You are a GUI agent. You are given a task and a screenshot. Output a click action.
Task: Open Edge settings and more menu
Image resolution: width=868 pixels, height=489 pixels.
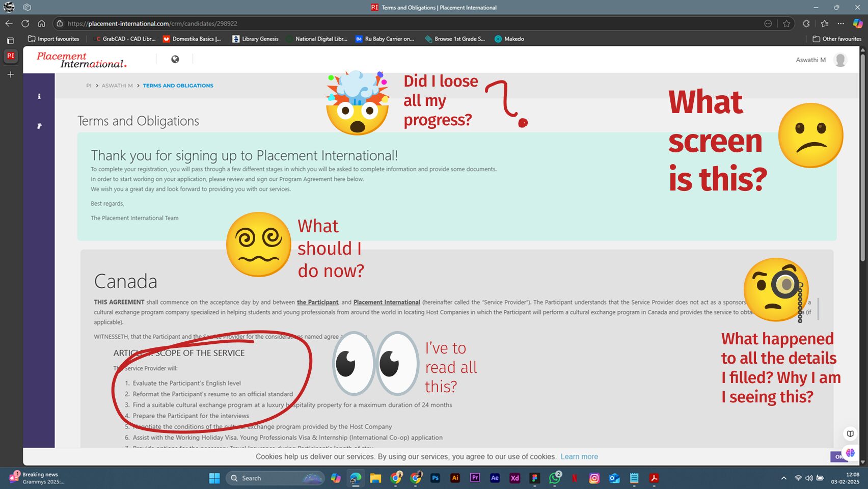coord(840,23)
